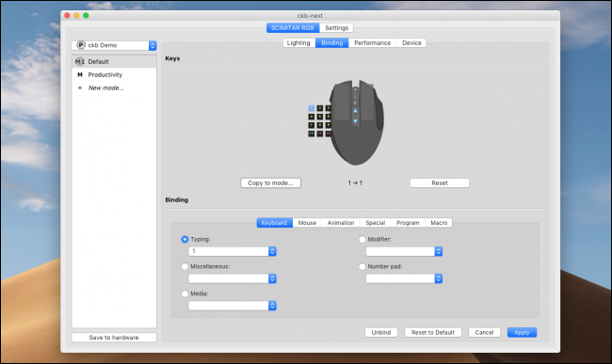Select the Miscellaneous radio button

pyautogui.click(x=185, y=266)
